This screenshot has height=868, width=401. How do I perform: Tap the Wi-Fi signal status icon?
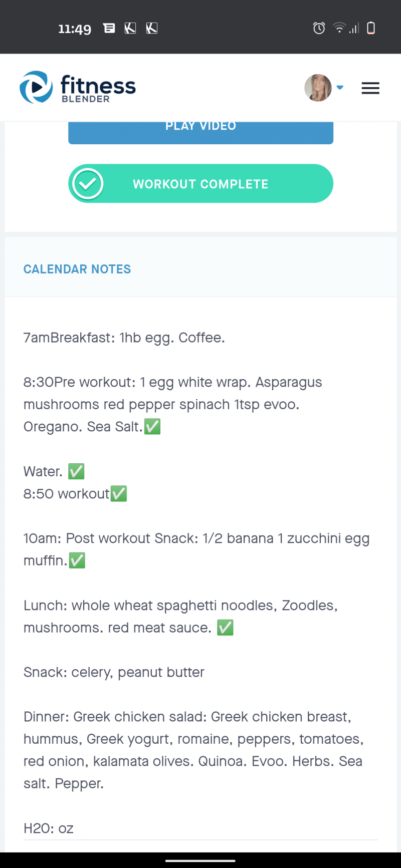click(340, 28)
